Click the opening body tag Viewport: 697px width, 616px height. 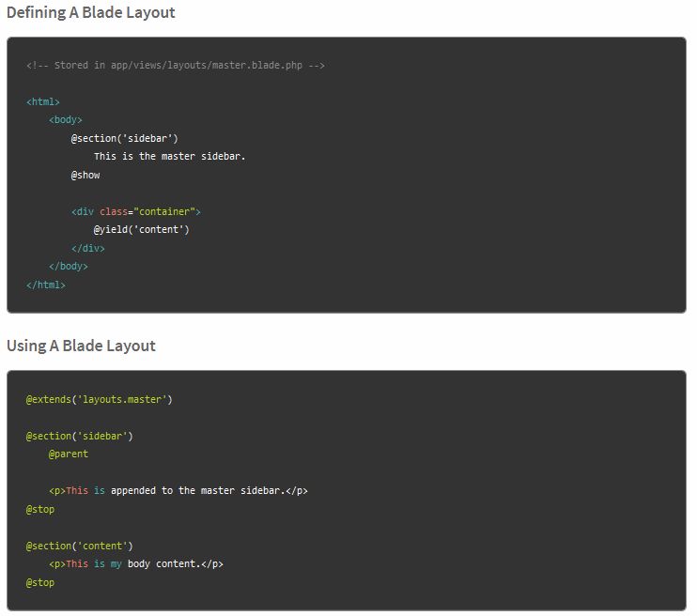[66, 120]
